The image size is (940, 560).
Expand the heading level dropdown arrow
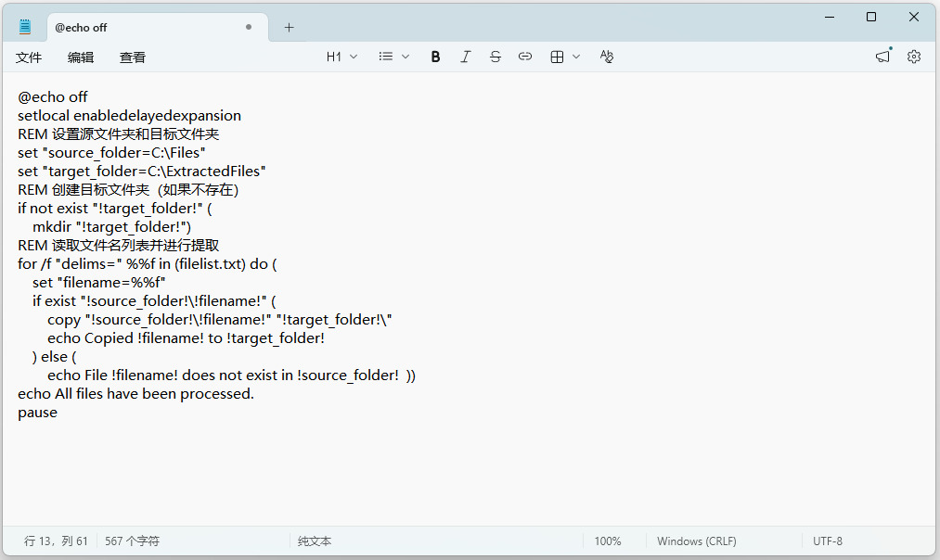[x=354, y=57]
